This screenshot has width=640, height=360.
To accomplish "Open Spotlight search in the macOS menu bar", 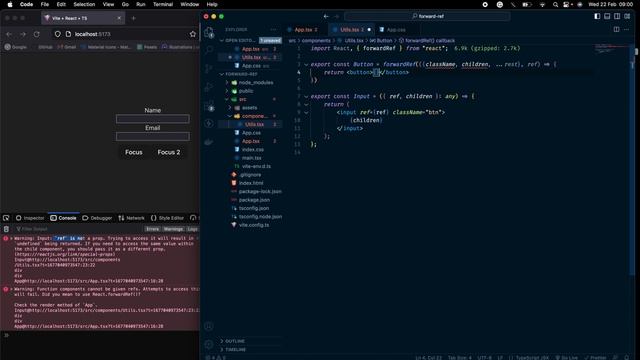I will point(556,4).
